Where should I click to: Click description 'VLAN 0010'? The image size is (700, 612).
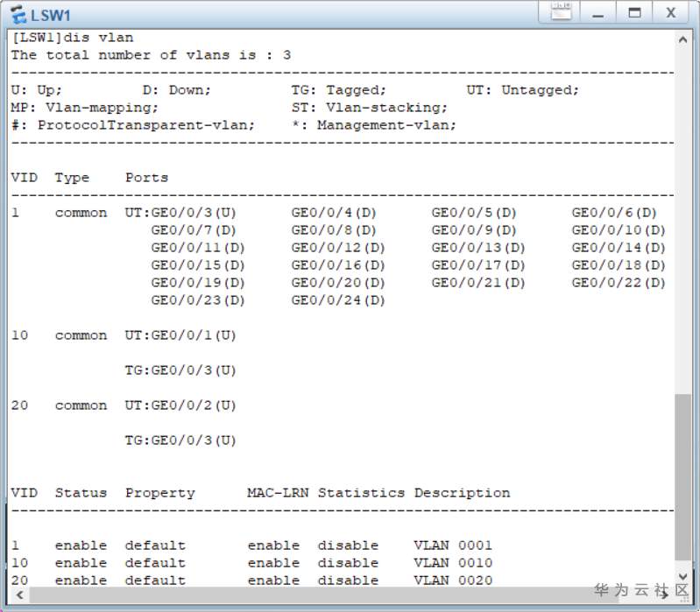point(453,563)
